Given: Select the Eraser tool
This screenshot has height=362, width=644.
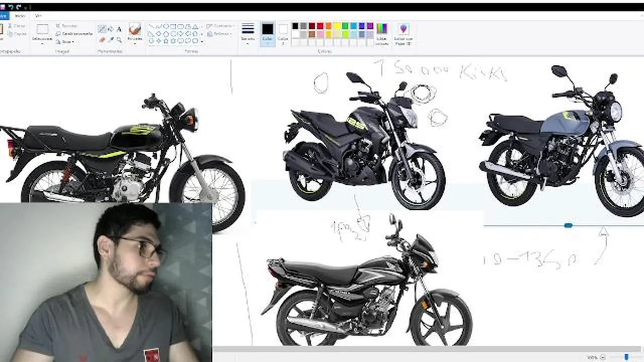Looking at the screenshot, I should point(102,40).
